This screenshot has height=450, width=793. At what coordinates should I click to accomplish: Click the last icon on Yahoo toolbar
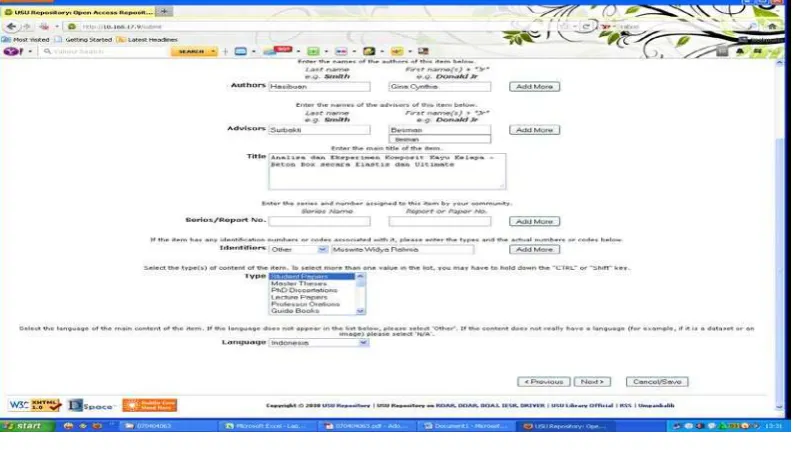click(x=423, y=52)
